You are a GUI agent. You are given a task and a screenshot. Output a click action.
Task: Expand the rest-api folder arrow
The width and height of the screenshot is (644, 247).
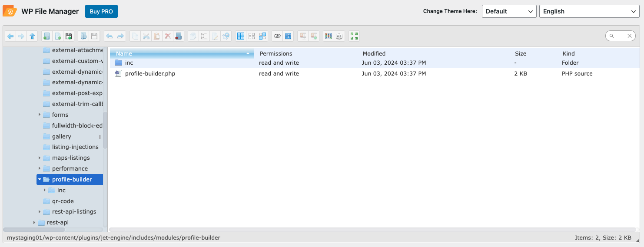tap(34, 223)
